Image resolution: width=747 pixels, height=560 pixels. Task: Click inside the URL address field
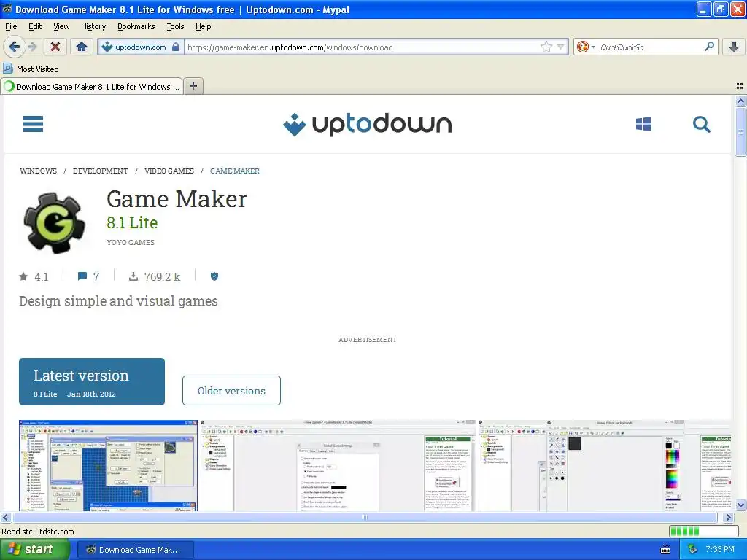pos(362,47)
